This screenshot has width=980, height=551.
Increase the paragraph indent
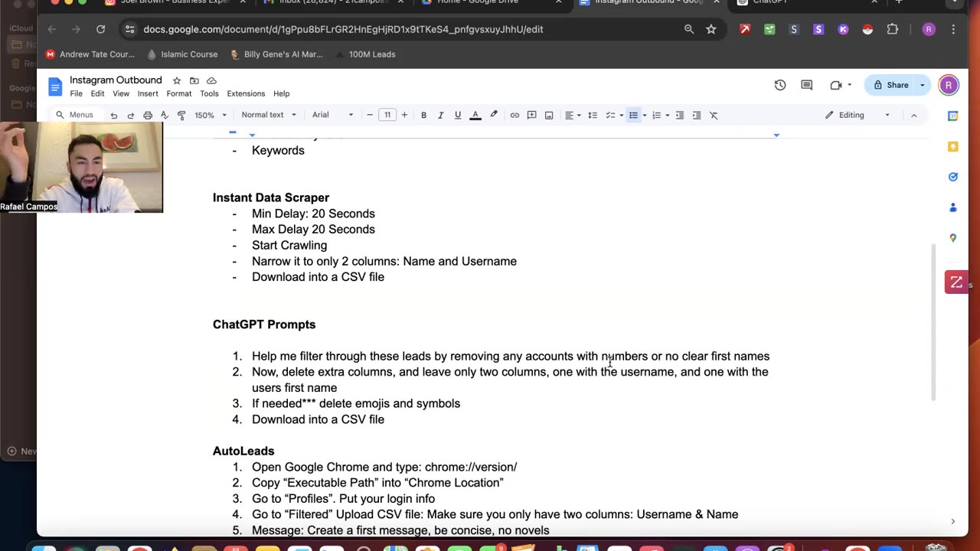[697, 116]
